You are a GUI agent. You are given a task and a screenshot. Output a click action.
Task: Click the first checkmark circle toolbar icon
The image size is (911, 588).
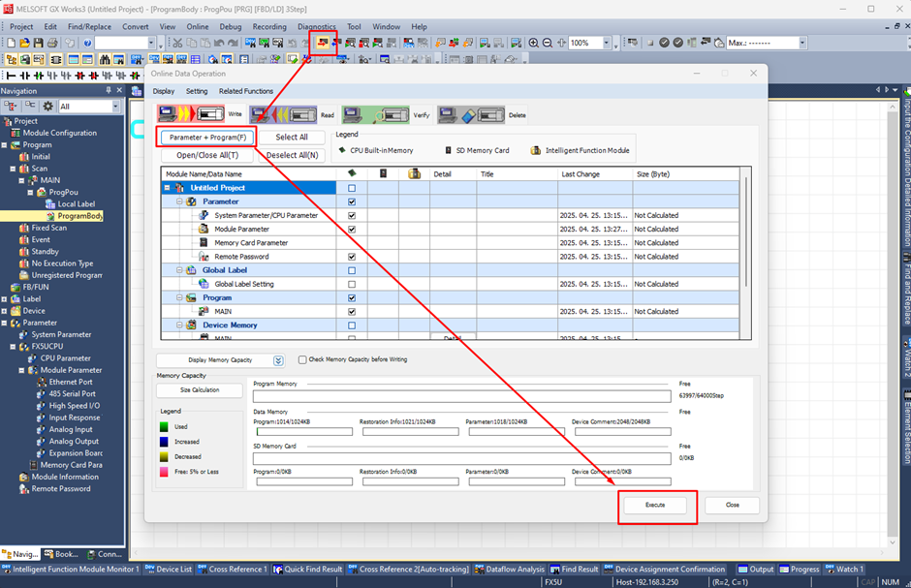pos(664,43)
